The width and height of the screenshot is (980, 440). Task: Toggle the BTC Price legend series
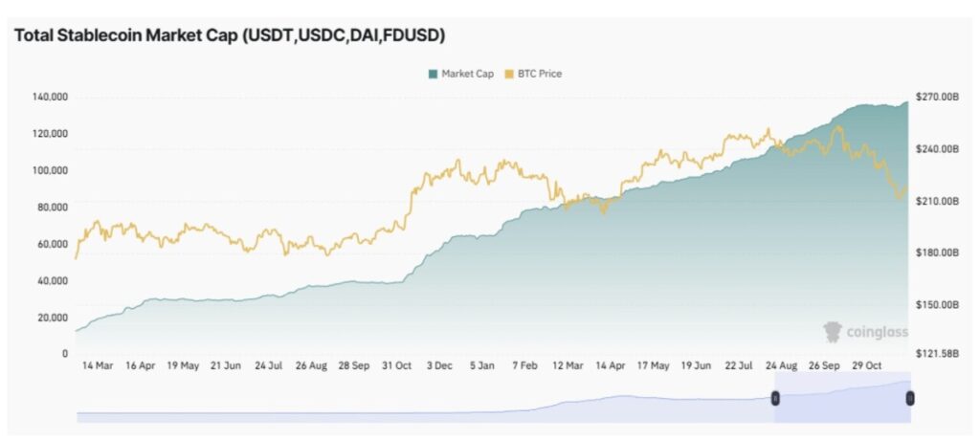[540, 74]
